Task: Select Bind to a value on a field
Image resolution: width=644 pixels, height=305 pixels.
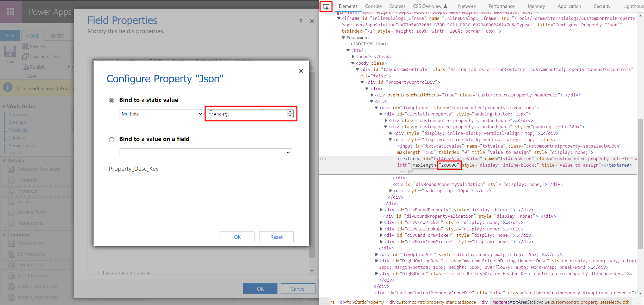Action: (x=112, y=140)
